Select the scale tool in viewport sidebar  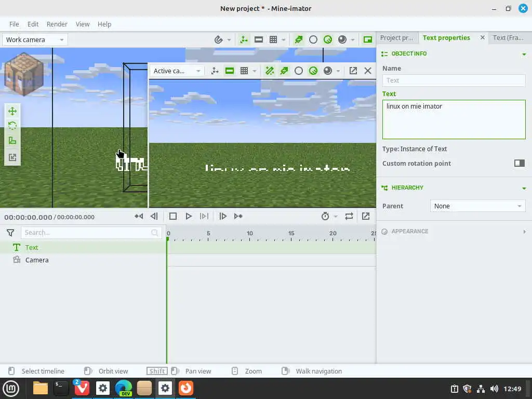click(12, 140)
